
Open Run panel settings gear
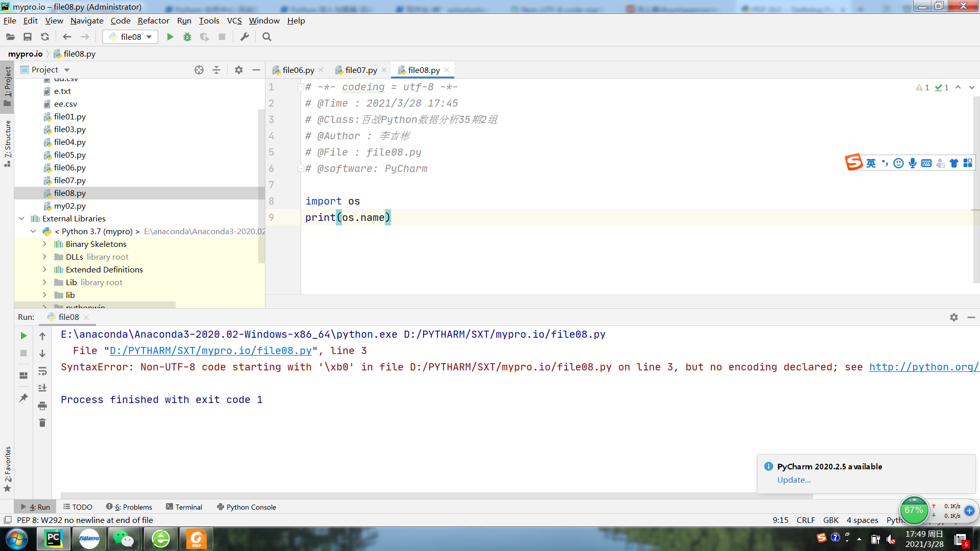[954, 317]
